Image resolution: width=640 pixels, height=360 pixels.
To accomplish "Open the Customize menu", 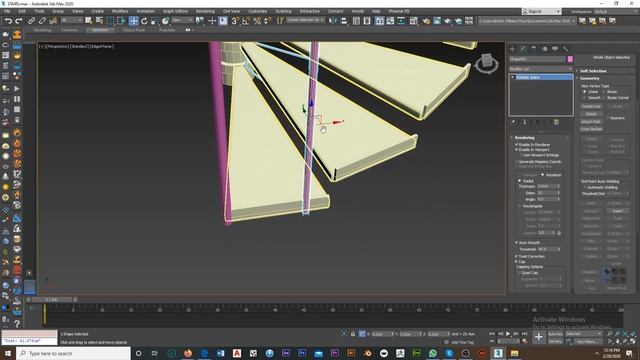I will pos(258,11).
